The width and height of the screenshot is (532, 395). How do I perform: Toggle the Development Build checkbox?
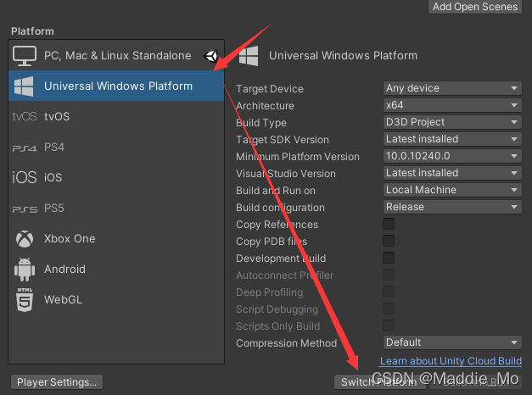click(x=389, y=258)
